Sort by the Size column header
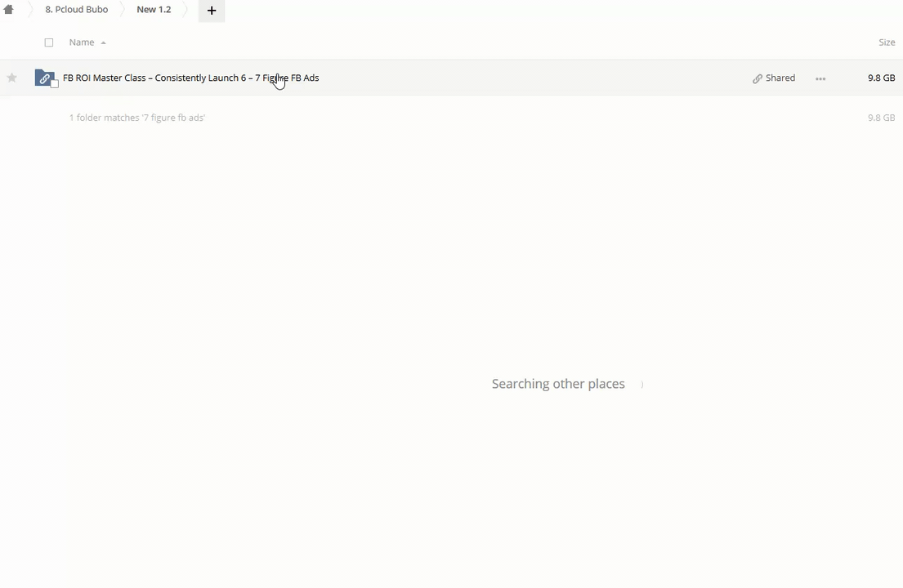Image resolution: width=903 pixels, height=588 pixels. [886, 42]
